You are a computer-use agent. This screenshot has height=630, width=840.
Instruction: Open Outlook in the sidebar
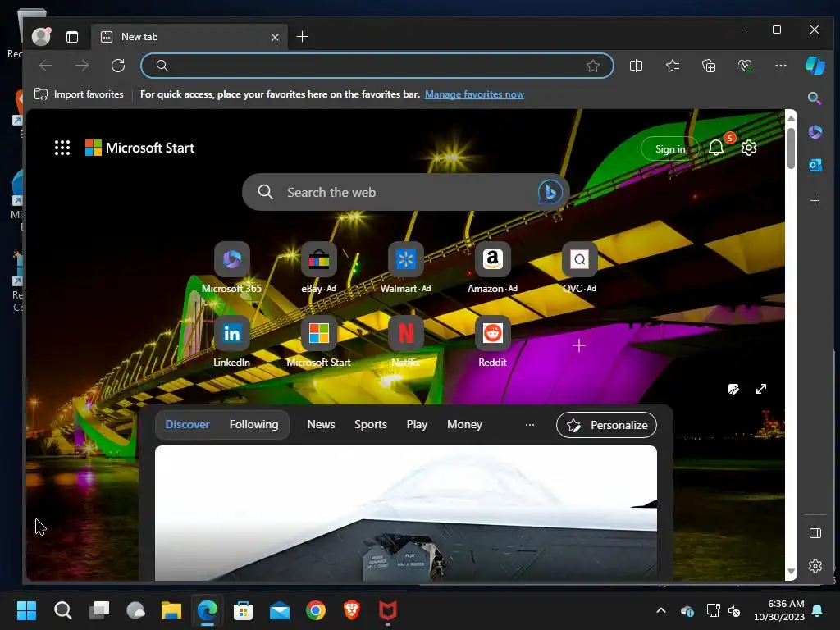coord(815,165)
